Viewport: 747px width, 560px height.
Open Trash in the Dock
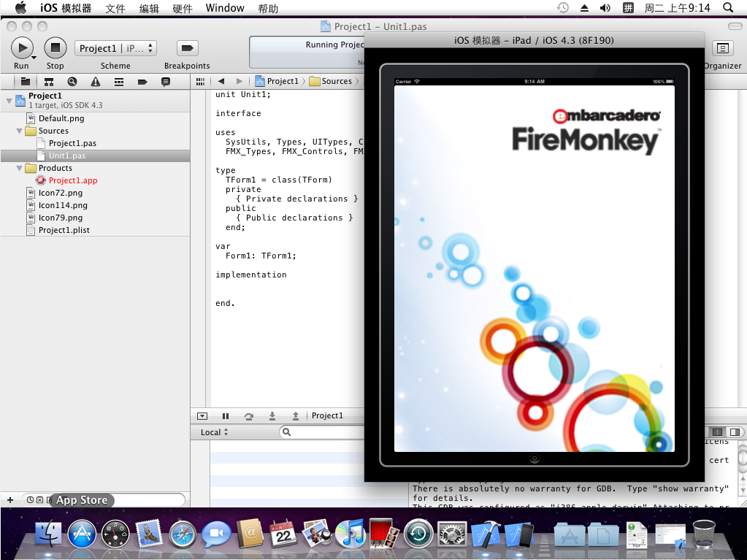click(x=704, y=534)
